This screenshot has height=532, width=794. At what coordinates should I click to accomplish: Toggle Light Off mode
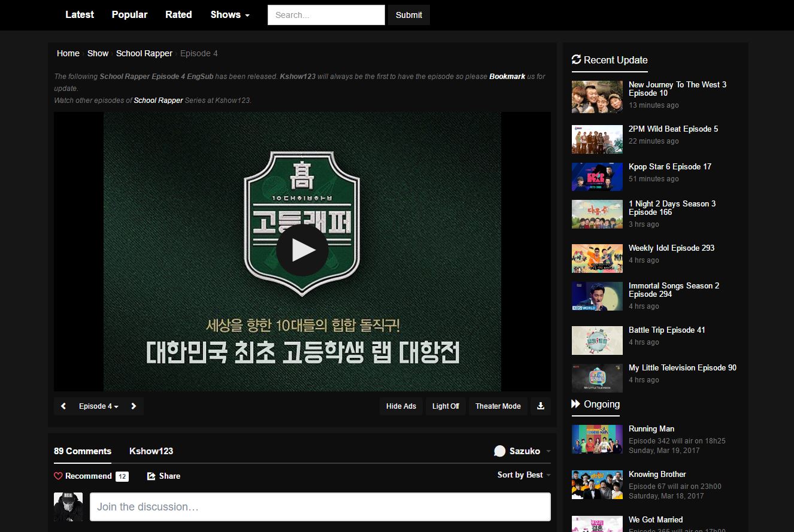pyautogui.click(x=446, y=406)
